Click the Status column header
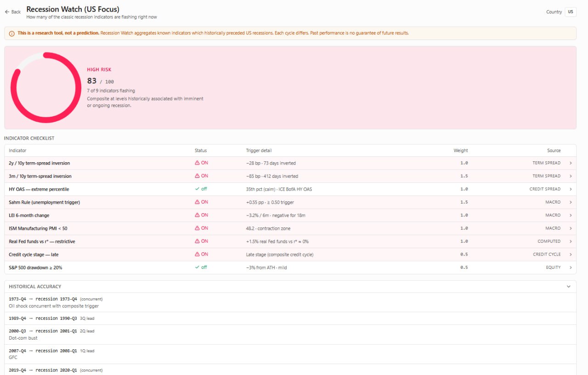 click(x=201, y=150)
